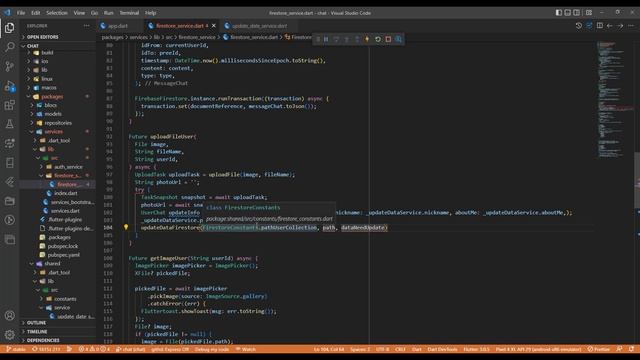
Task: Open the Accounts icon in activity bar
Action: coord(9,316)
